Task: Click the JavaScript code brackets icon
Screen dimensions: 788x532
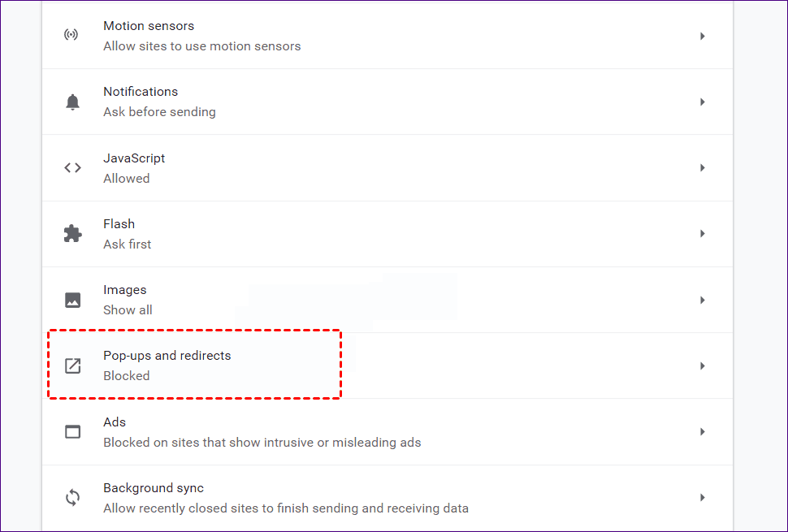Action: [x=72, y=168]
